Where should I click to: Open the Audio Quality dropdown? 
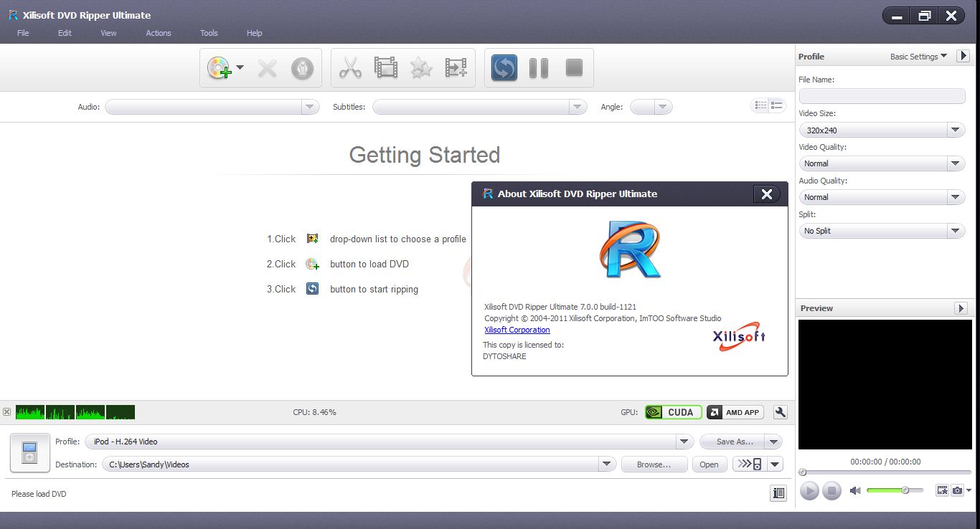[882, 197]
